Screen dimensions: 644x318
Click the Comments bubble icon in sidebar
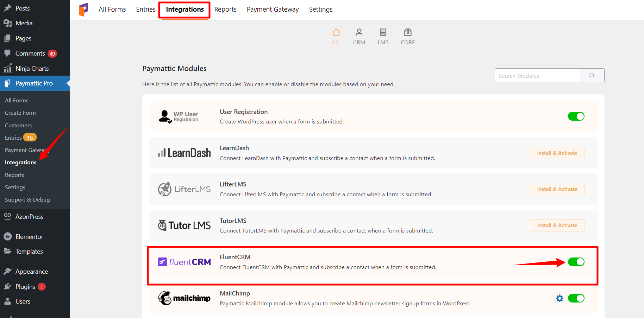pos(7,53)
